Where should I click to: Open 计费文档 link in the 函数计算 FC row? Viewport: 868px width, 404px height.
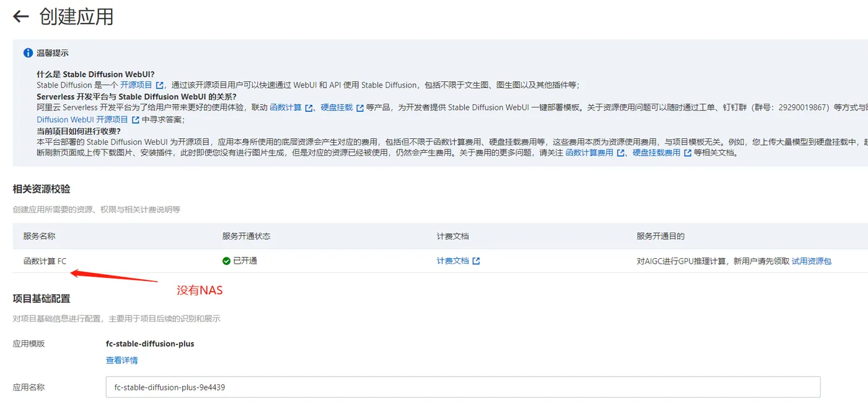tap(453, 261)
